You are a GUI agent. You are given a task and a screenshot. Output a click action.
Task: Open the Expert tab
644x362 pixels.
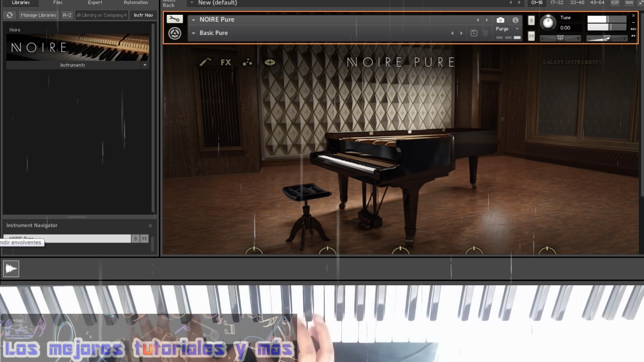click(95, 3)
